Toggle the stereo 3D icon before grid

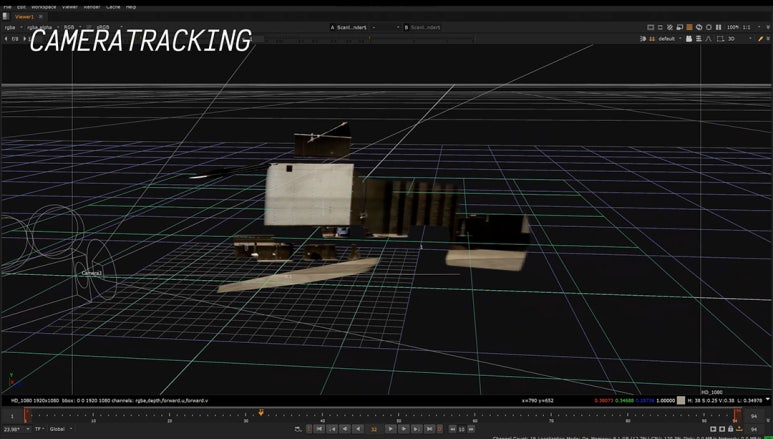[643, 38]
